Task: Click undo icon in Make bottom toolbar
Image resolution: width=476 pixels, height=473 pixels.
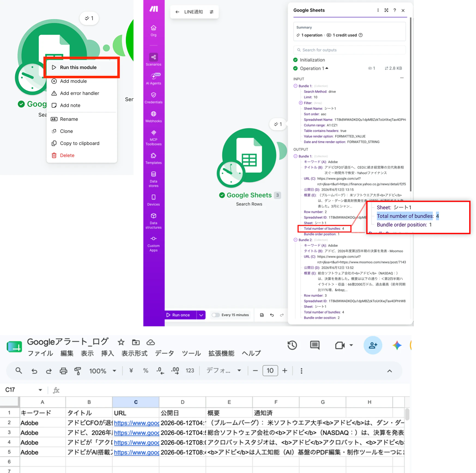Action: point(272,315)
